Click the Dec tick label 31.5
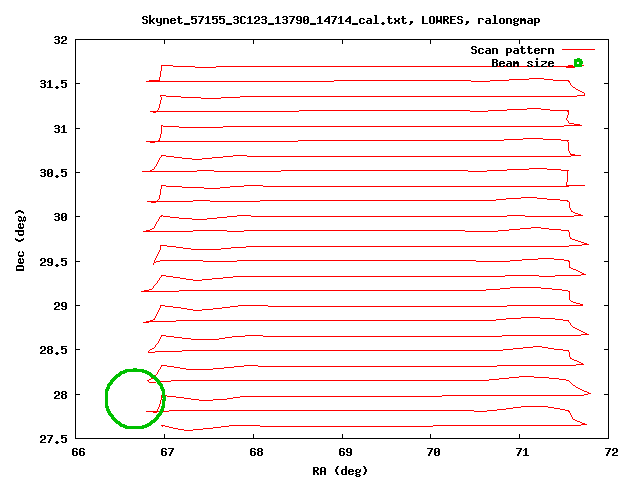Viewport: 640px width, 480px height. 53,84
